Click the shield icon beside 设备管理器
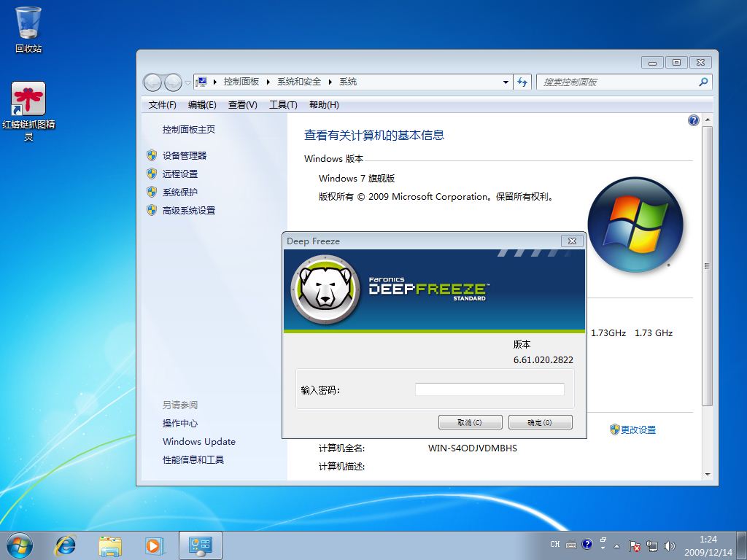The width and height of the screenshot is (747, 560). pos(152,155)
